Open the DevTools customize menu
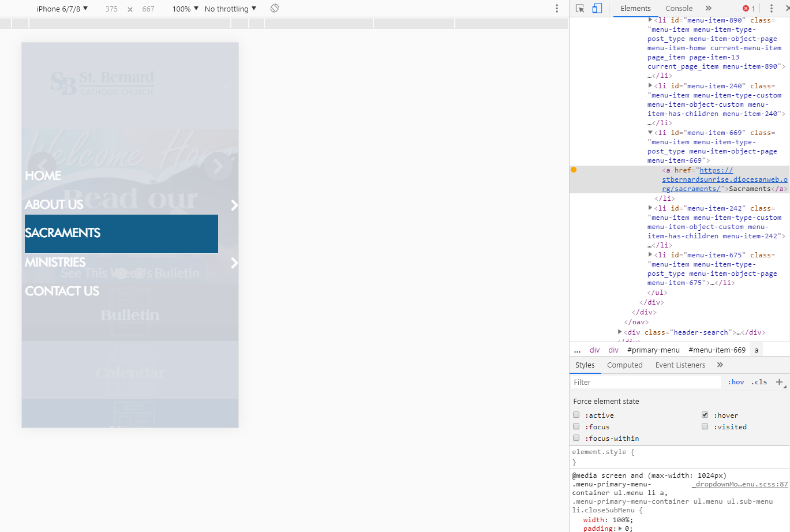The image size is (790, 532). point(771,9)
